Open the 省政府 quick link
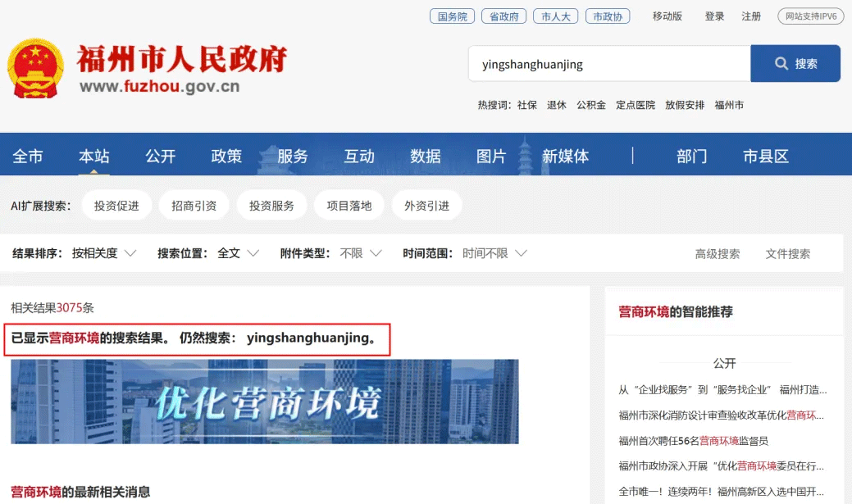The image size is (852, 504). click(x=503, y=16)
